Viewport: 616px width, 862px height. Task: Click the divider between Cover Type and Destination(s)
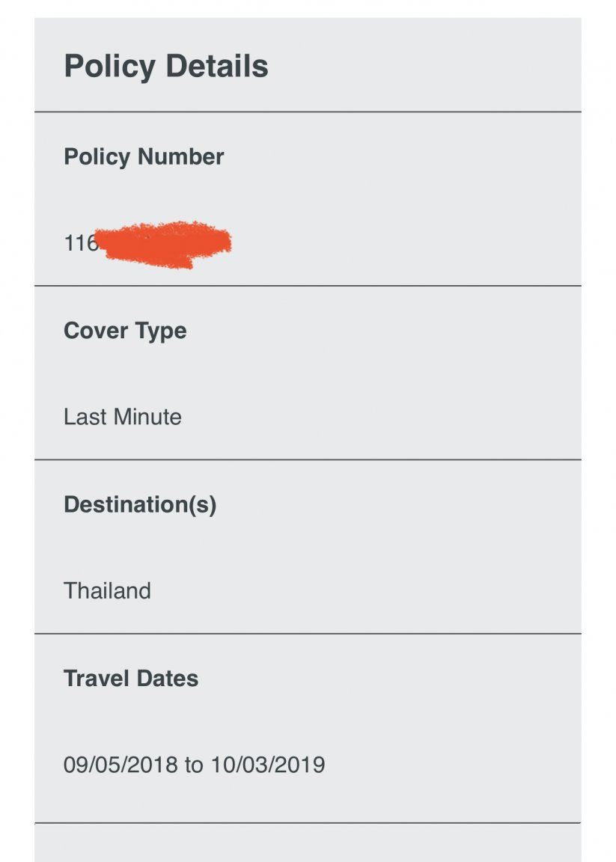pos(308,459)
